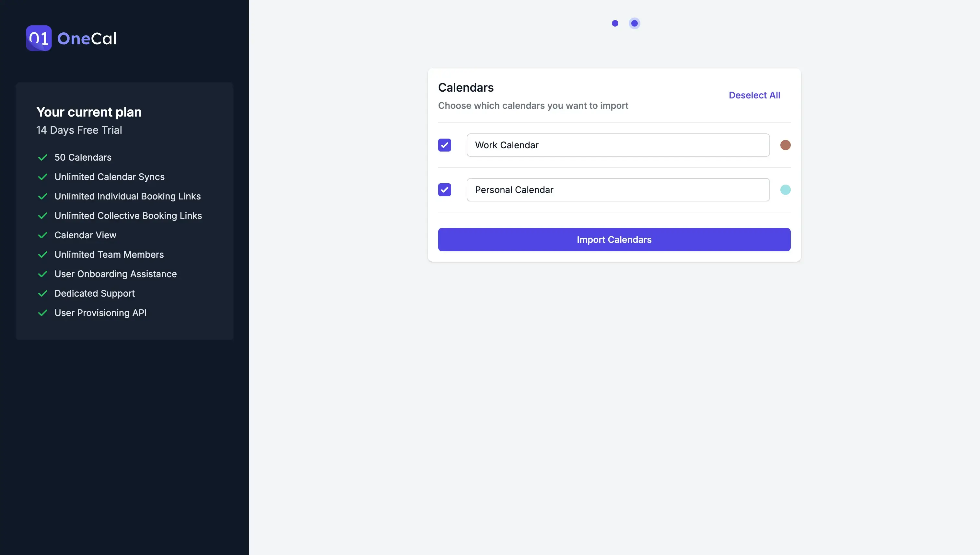Enable the Dedicated Support feature toggle
Image resolution: width=980 pixels, height=555 pixels.
[42, 293]
